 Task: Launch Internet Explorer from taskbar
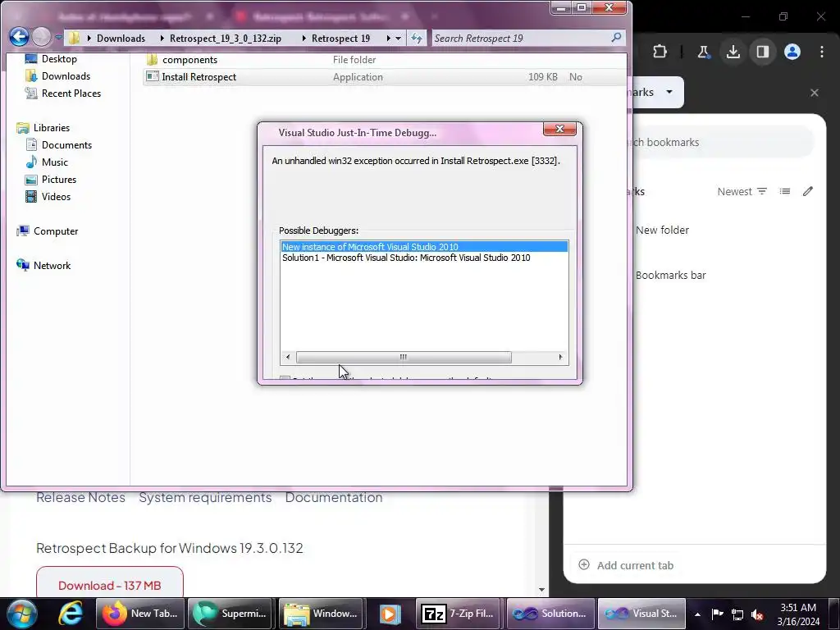(71, 614)
